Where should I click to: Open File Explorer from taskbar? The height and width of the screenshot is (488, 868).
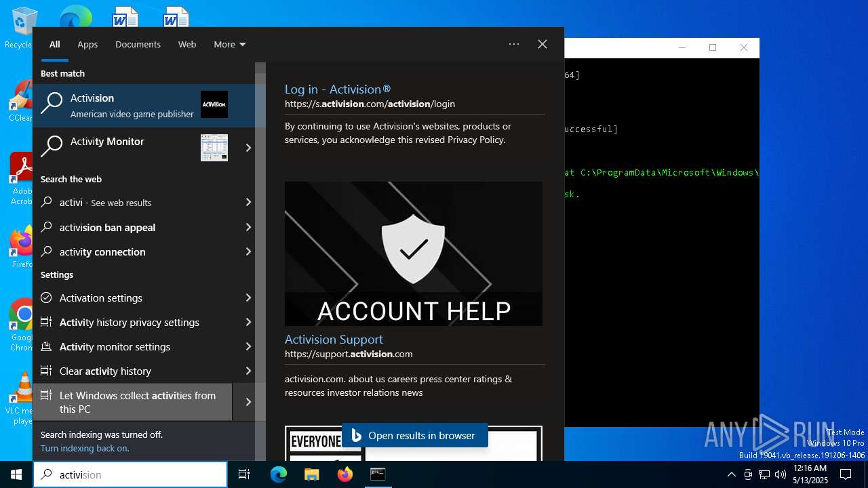(312, 474)
